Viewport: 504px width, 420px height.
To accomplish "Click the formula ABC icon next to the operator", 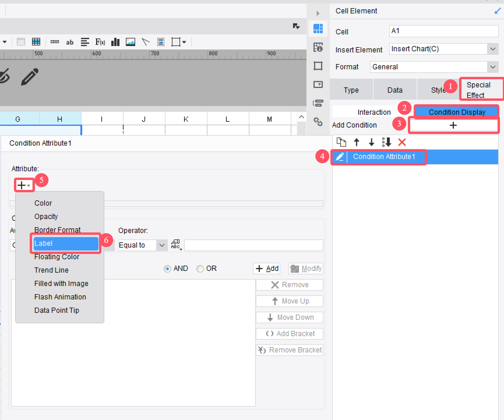I will click(x=176, y=245).
